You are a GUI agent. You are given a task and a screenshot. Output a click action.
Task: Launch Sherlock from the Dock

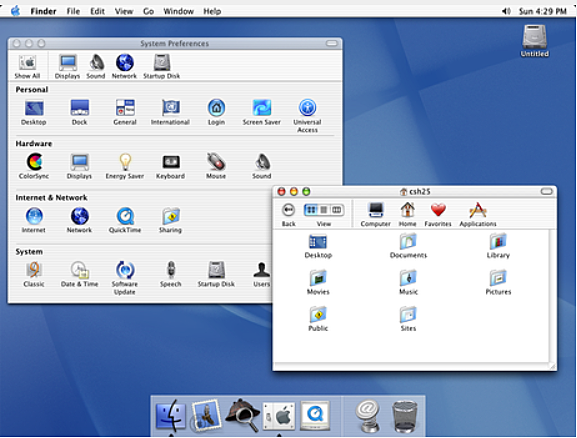[243, 415]
